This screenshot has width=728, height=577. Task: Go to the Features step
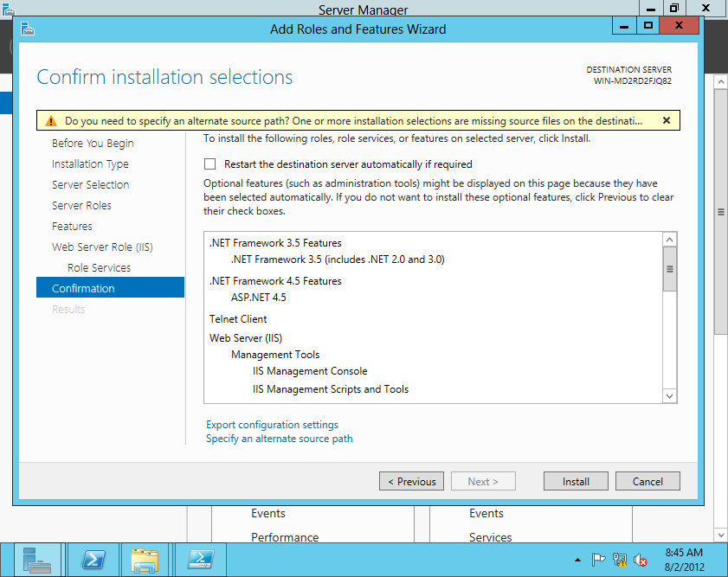pos(72,226)
